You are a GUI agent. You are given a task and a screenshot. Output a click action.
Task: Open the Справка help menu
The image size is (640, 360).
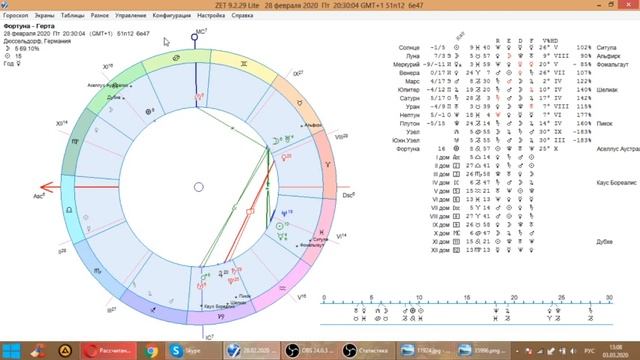pos(242,15)
